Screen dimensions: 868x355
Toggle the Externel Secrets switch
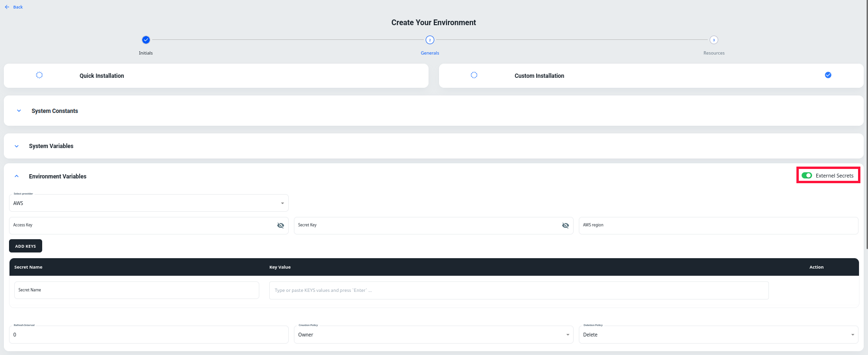tap(807, 176)
